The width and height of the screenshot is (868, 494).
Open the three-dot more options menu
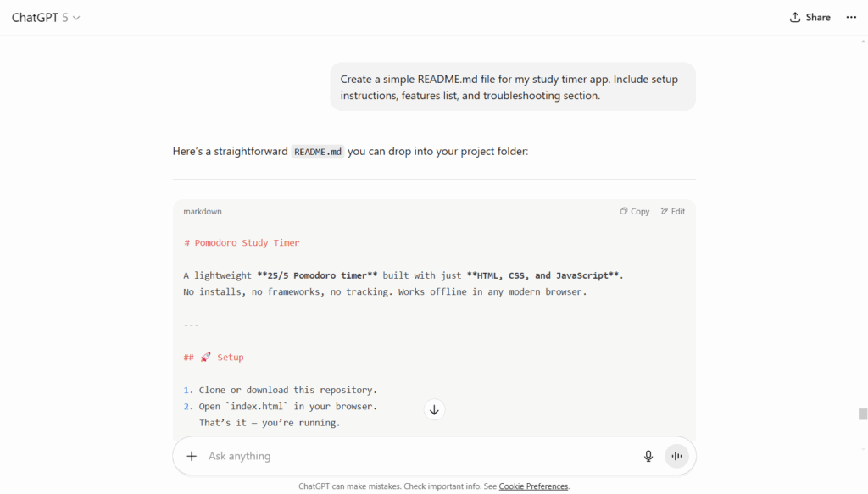point(851,17)
